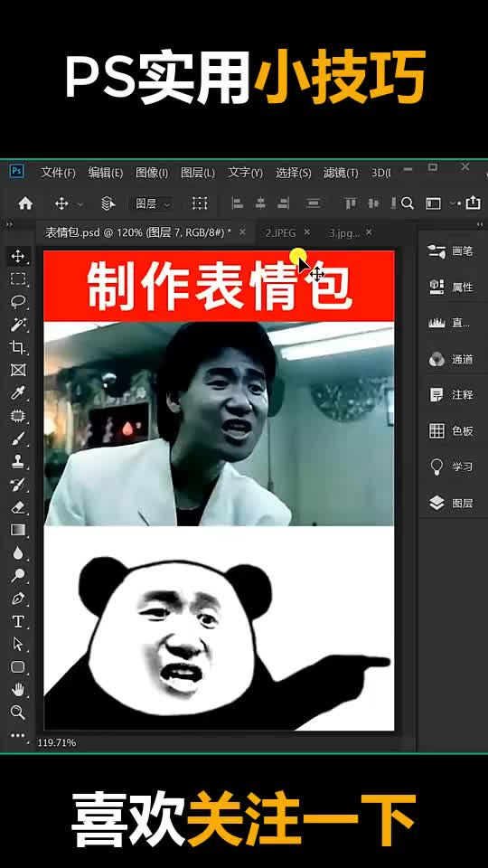This screenshot has width=488, height=868.
Task: Align vertical centers in options bar
Action: point(373,203)
